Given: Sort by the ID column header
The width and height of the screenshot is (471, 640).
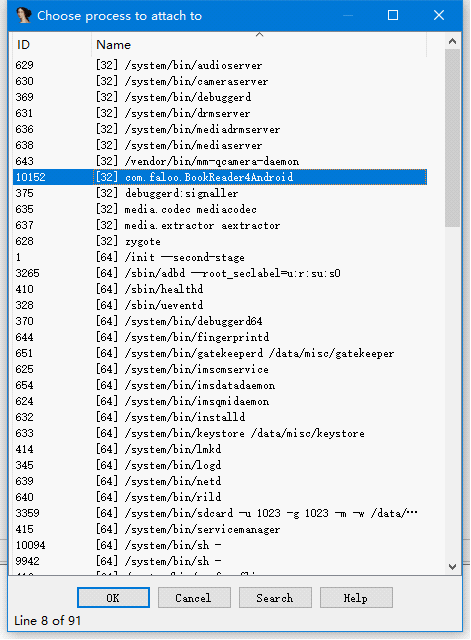Looking at the screenshot, I should coord(52,44).
